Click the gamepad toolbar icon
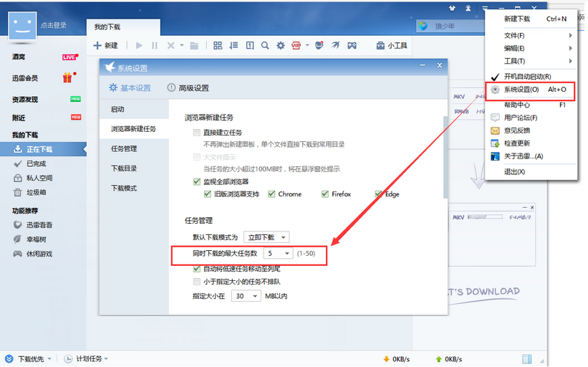 click(352, 45)
